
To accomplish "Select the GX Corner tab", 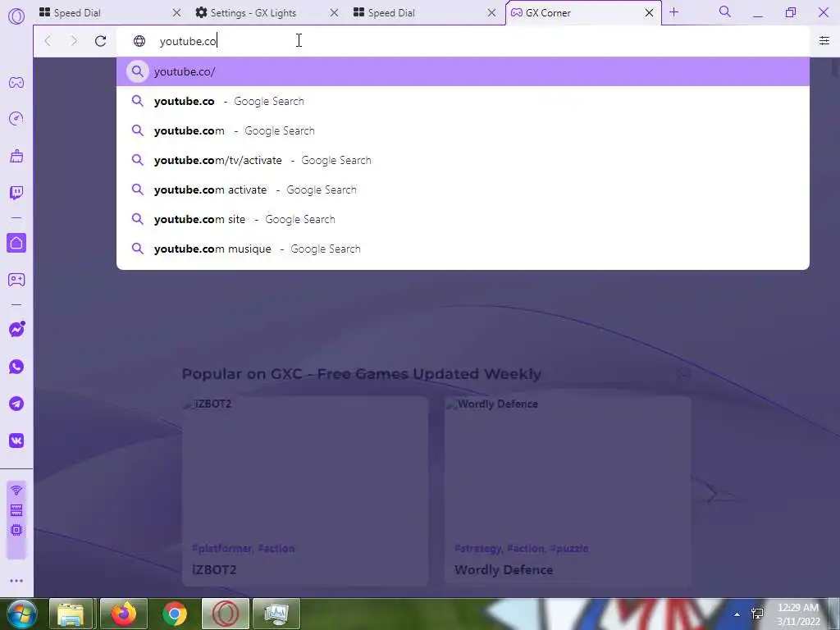I will [x=583, y=13].
